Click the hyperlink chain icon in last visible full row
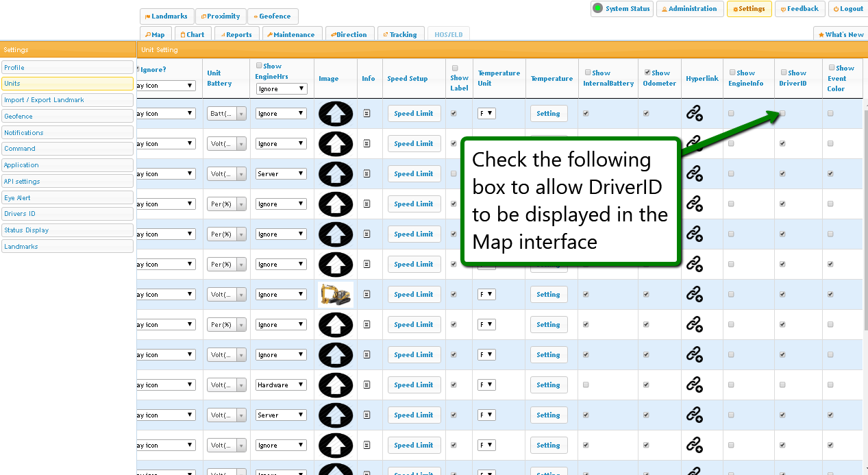The height and width of the screenshot is (475, 868). click(695, 446)
